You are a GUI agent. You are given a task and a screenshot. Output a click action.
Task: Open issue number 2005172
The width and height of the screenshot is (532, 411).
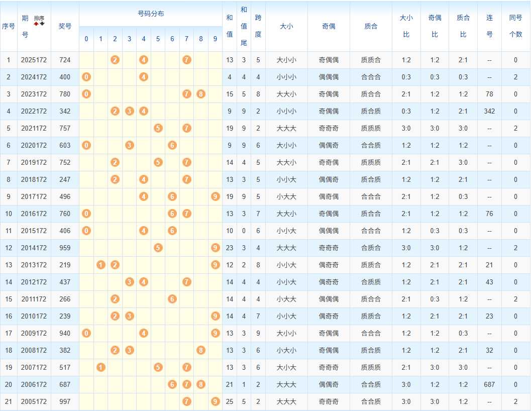click(x=34, y=401)
